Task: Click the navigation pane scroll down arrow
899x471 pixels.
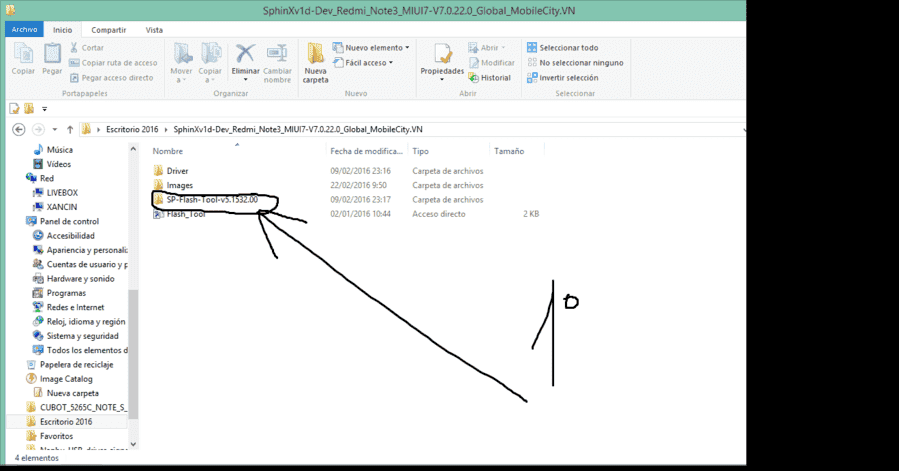Action: click(x=133, y=444)
